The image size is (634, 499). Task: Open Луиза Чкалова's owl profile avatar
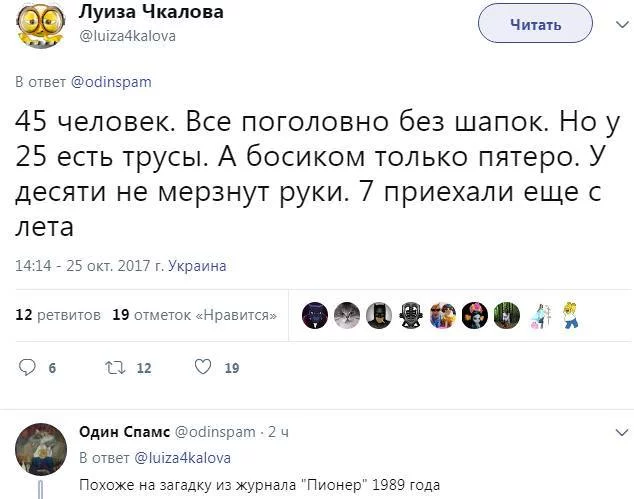pos(40,25)
